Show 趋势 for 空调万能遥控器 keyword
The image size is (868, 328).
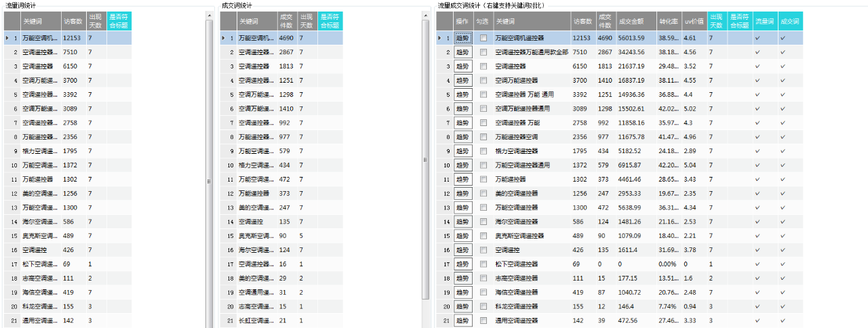click(462, 81)
